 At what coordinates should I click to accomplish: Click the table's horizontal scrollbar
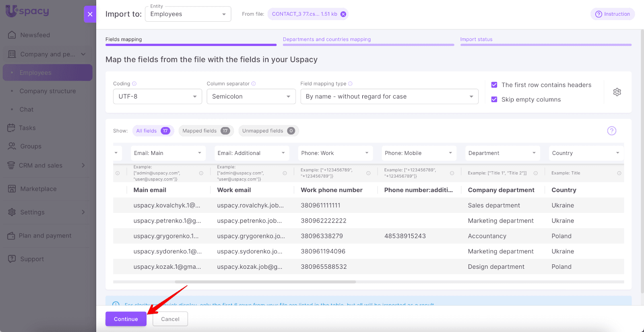point(235,282)
